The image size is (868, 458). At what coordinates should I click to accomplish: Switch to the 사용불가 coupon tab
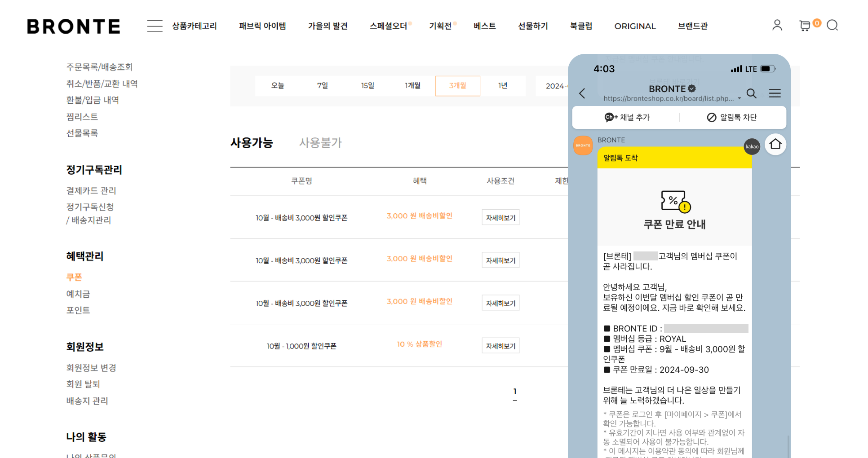[x=320, y=143]
